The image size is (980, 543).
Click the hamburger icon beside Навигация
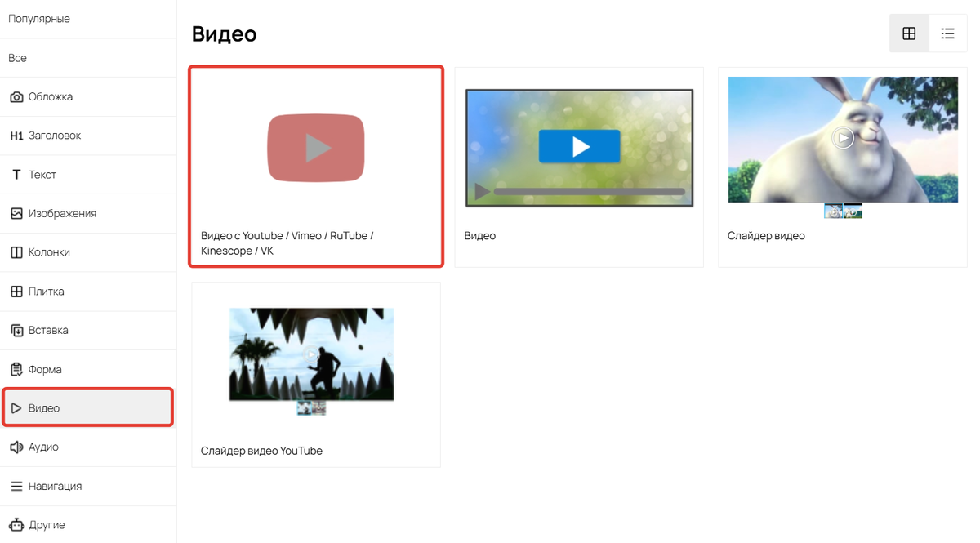(x=16, y=486)
